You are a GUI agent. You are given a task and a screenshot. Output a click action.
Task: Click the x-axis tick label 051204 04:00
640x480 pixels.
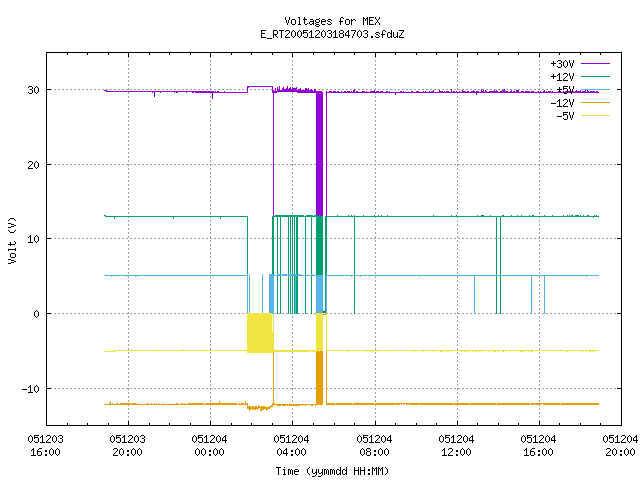(x=291, y=446)
